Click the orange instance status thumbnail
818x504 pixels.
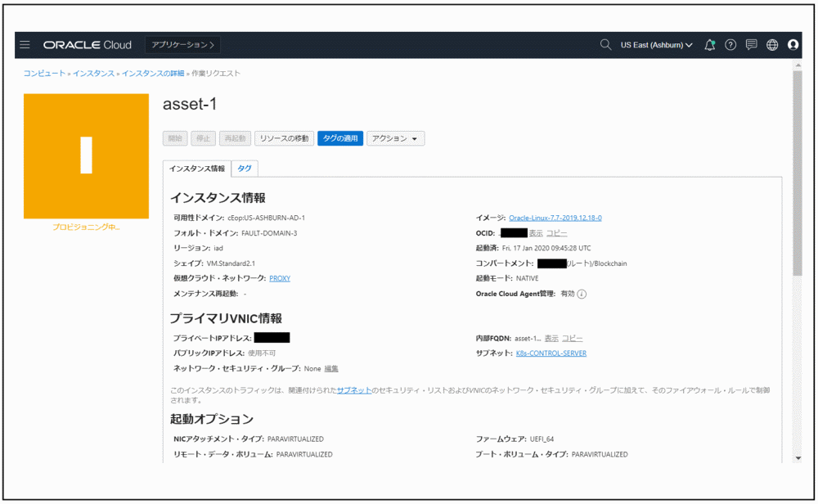coord(86,156)
